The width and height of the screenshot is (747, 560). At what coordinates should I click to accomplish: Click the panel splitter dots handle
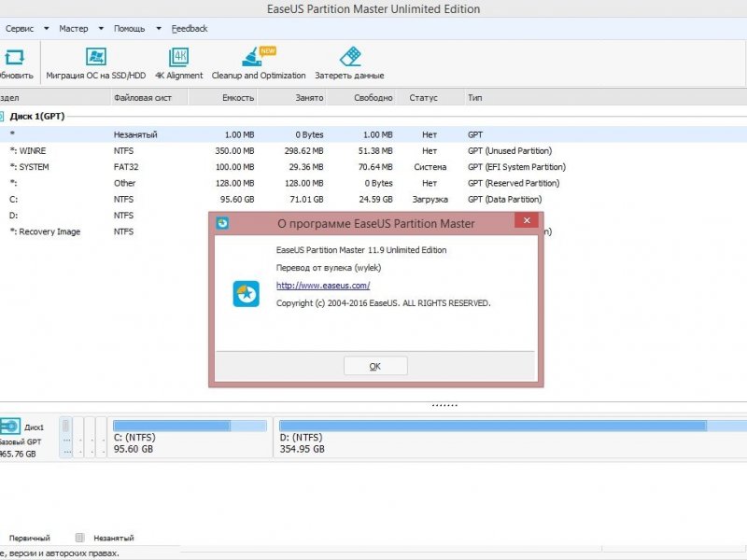pos(444,405)
